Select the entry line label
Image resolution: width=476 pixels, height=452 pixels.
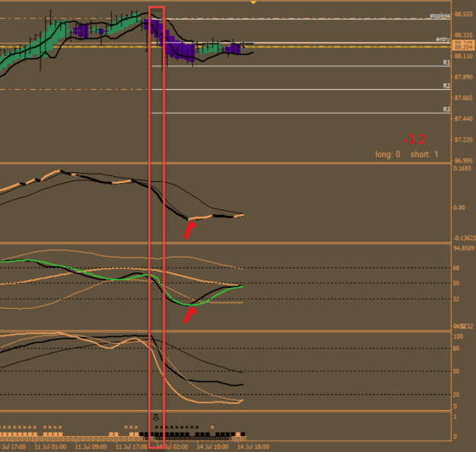click(x=443, y=39)
